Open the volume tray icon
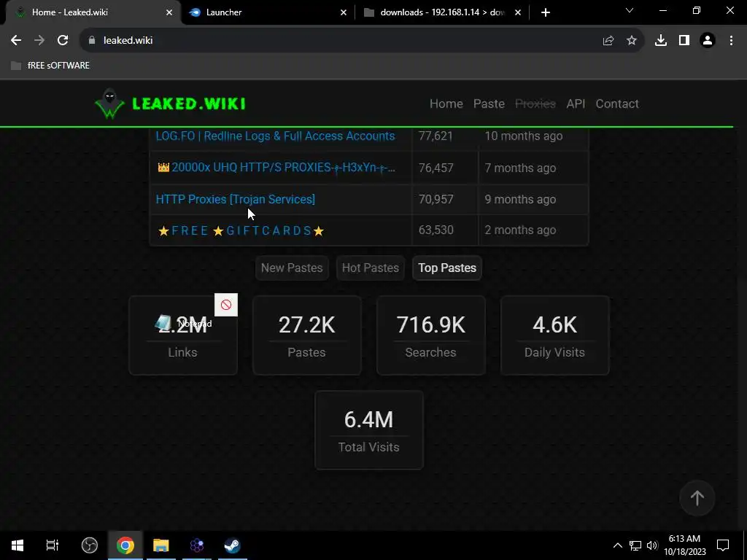 coord(652,545)
